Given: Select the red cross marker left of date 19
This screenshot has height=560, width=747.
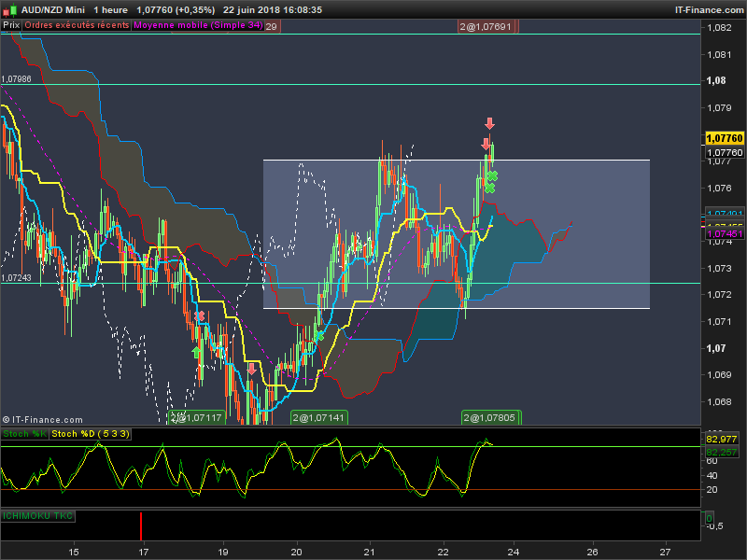Looking at the screenshot, I should point(199,316).
